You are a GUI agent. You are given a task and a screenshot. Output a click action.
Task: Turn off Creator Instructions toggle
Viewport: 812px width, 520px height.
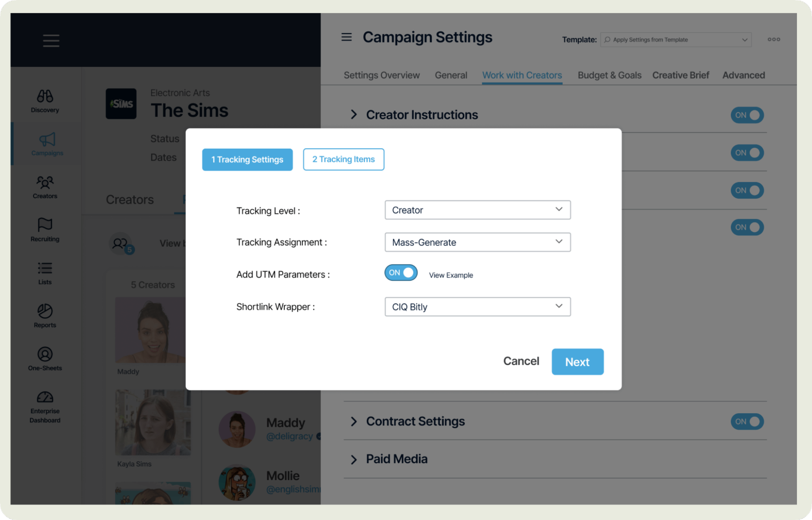click(x=747, y=115)
